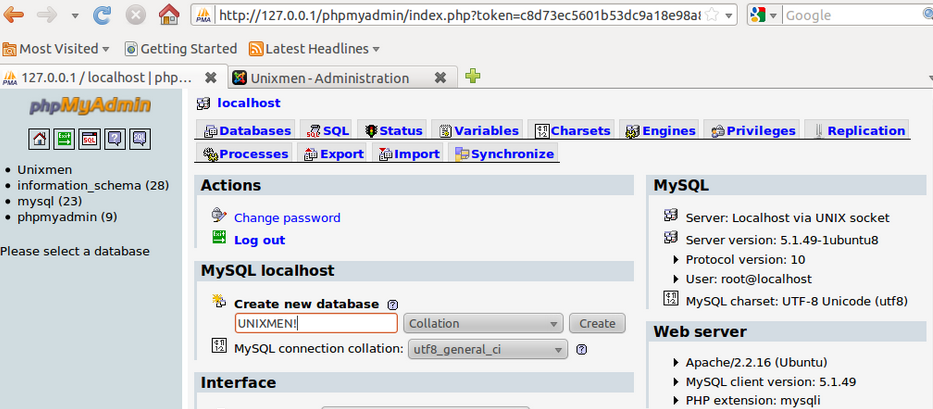This screenshot has height=409, width=933.
Task: Open the browser Home icon
Action: (169, 14)
